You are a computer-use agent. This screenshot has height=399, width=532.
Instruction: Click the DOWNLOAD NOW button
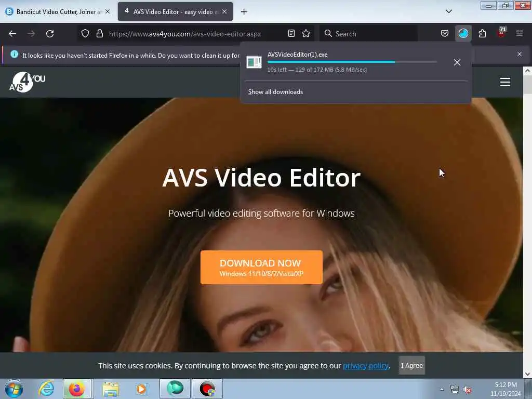261,268
